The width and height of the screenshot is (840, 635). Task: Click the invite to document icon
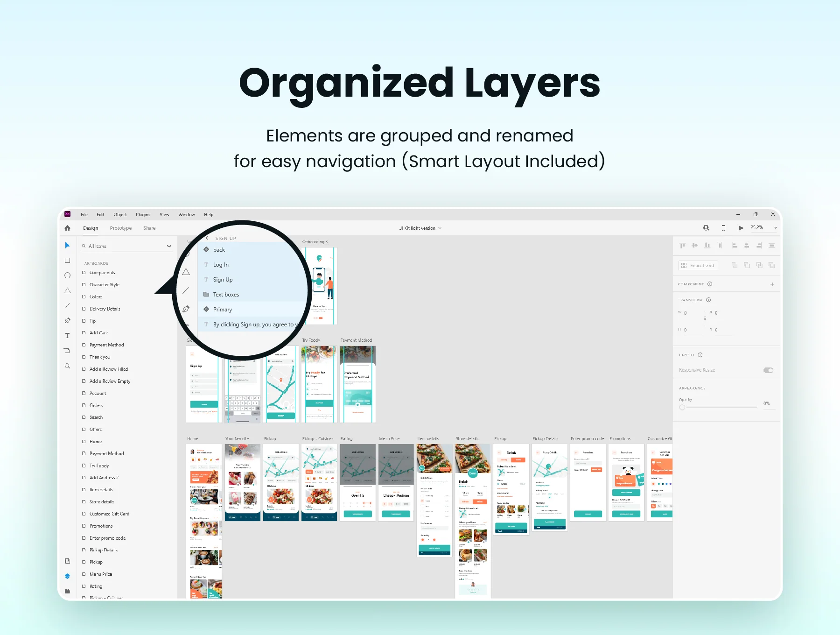706,228
